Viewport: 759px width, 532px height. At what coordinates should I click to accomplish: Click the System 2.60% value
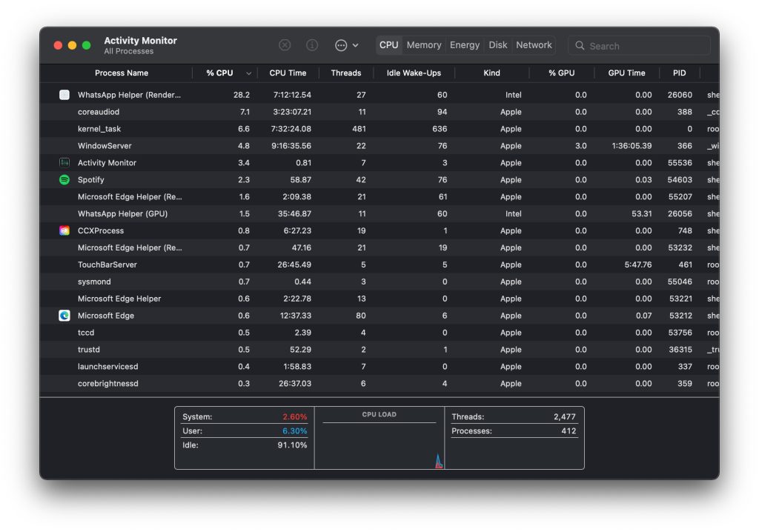coord(295,417)
